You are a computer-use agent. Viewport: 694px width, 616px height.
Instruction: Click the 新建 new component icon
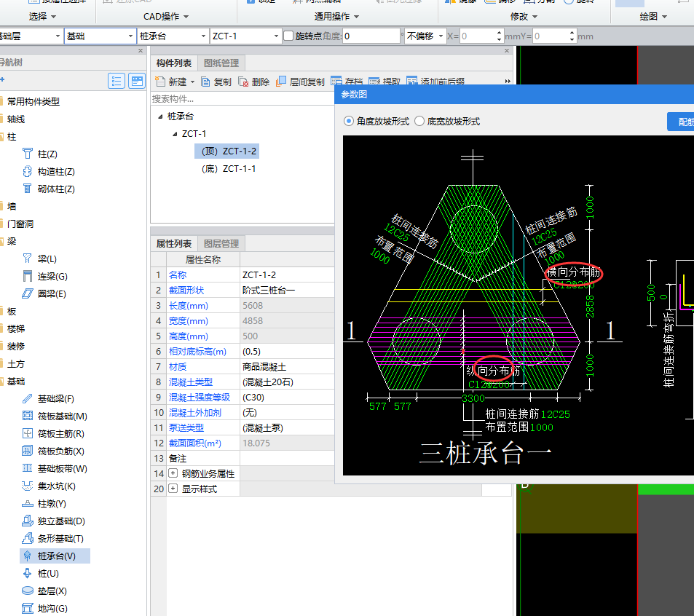(x=160, y=82)
